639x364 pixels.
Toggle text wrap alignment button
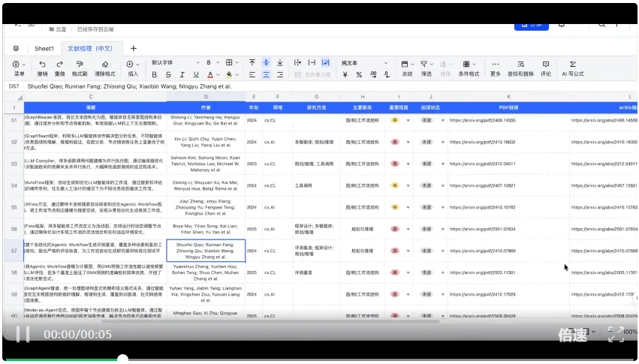(326, 62)
